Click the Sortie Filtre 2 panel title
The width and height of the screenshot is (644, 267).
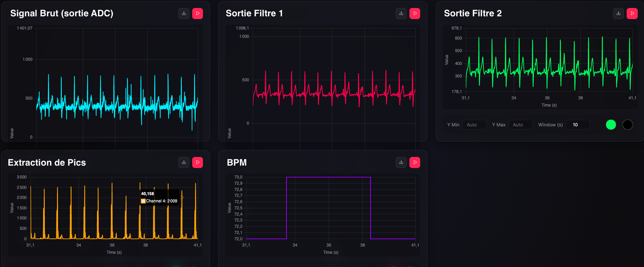473,13
